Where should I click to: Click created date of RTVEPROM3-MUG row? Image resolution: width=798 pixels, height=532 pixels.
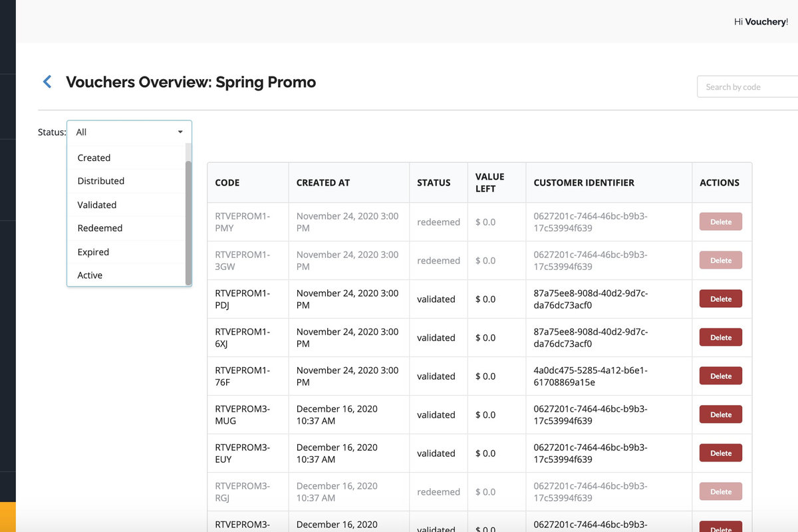coord(337,415)
